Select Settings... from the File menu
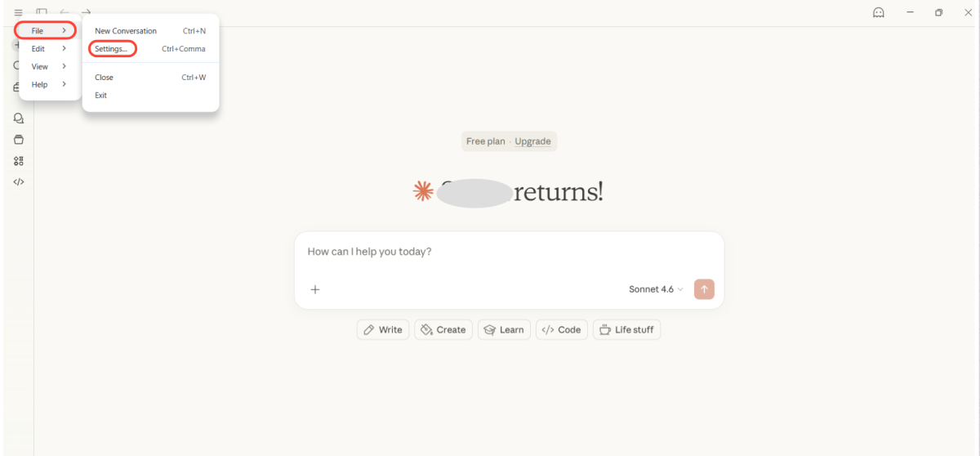980x456 pixels. pos(112,49)
